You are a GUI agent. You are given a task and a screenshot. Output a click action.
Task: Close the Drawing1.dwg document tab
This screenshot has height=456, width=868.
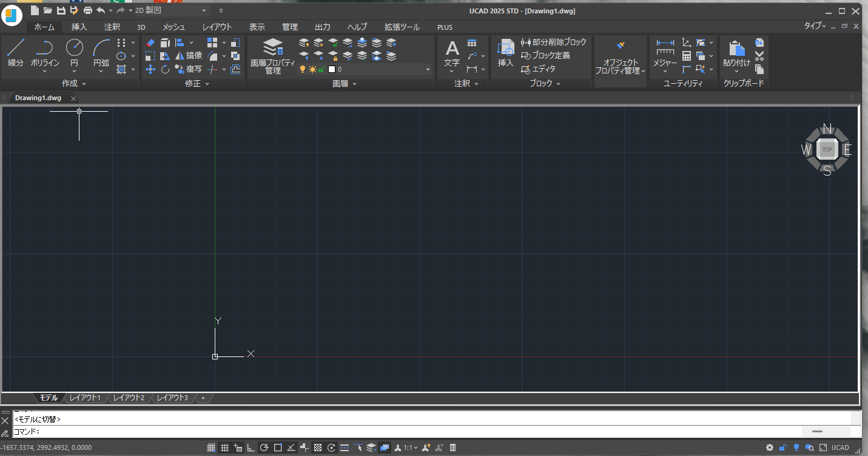73,98
